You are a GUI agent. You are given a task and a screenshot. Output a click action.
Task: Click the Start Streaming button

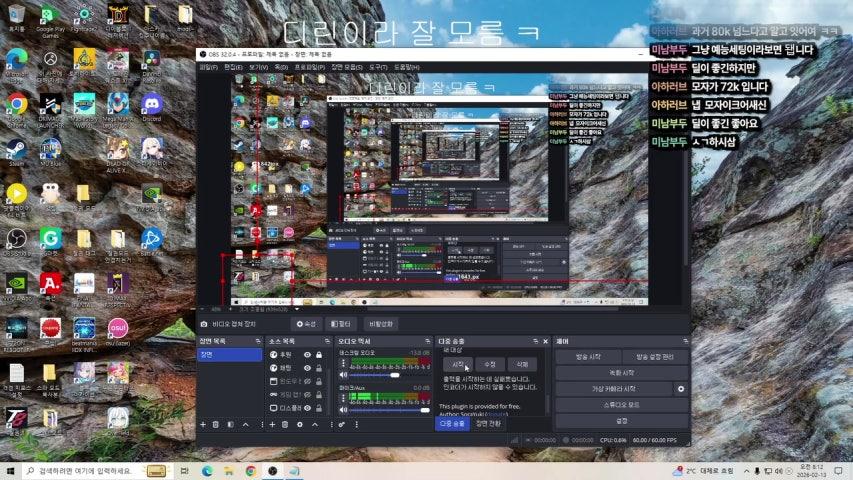[588, 357]
